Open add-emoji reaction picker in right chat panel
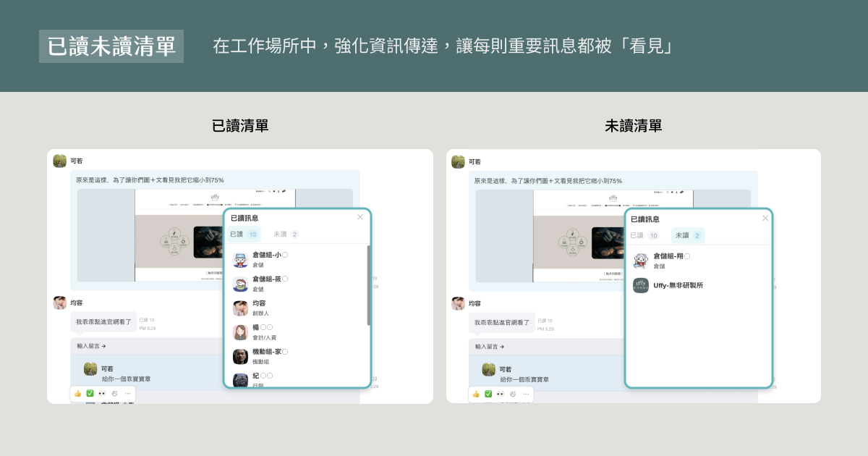 pyautogui.click(x=513, y=394)
